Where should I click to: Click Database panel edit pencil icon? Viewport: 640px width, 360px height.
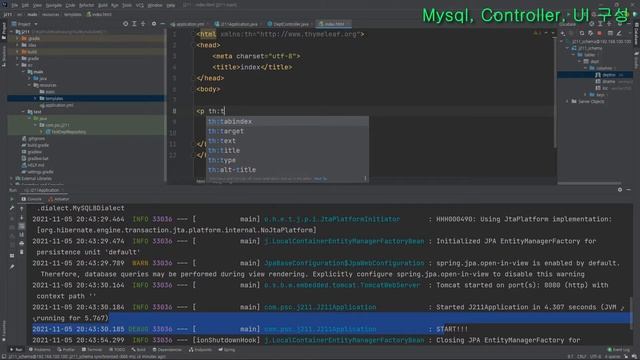619,33
